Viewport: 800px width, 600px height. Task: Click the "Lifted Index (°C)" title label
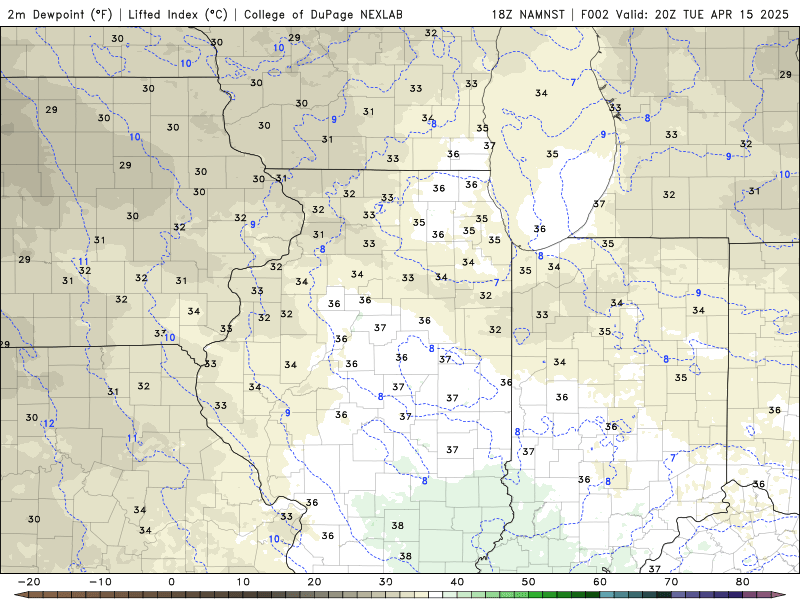[x=178, y=14]
